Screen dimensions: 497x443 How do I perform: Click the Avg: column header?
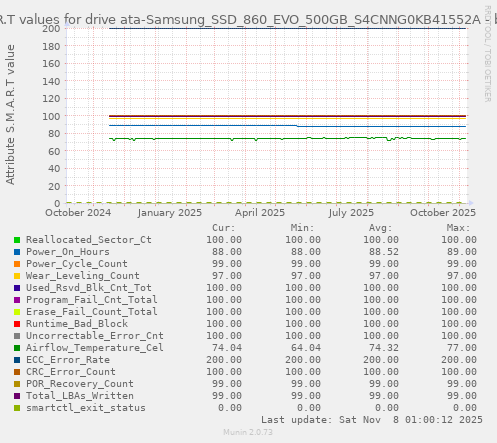point(381,228)
